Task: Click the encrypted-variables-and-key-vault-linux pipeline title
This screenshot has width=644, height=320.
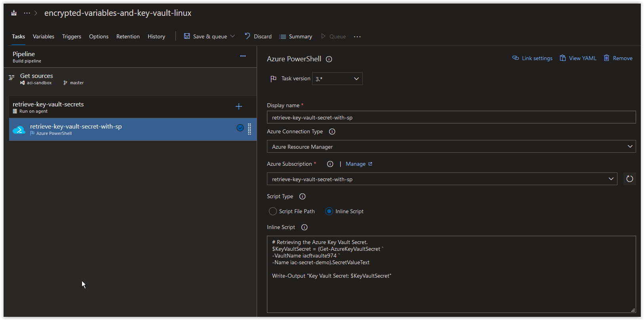Action: click(x=118, y=13)
